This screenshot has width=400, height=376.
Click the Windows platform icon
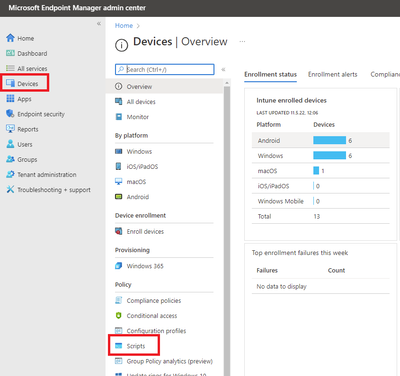point(118,151)
